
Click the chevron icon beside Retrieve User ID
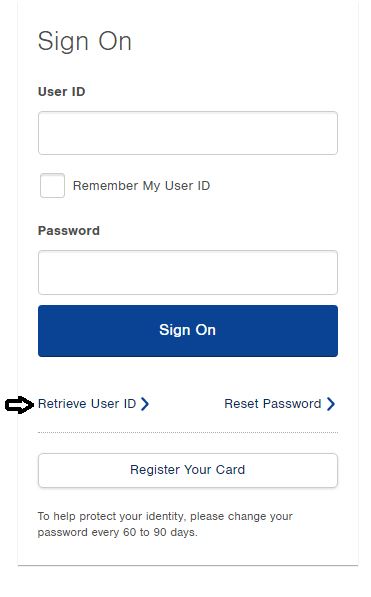(x=145, y=404)
